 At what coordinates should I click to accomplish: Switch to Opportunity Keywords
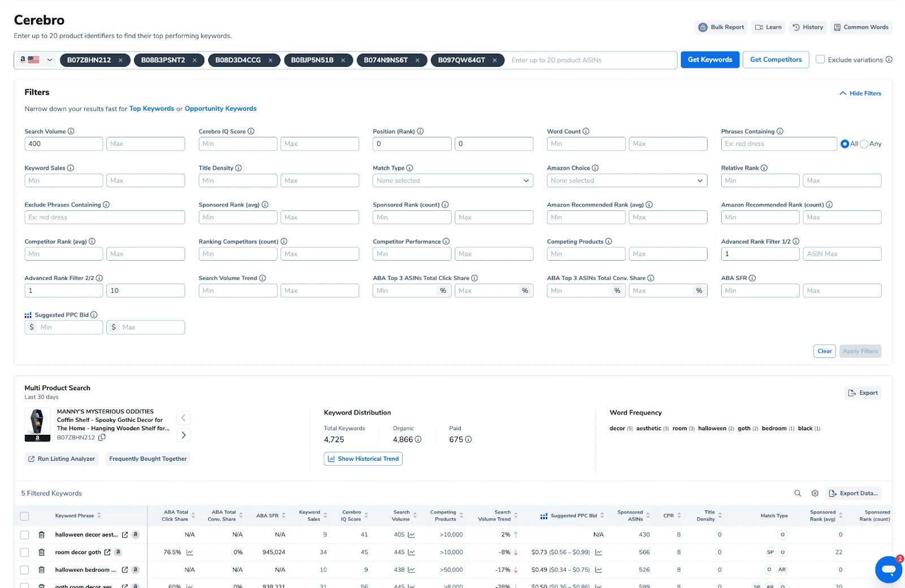coord(221,109)
